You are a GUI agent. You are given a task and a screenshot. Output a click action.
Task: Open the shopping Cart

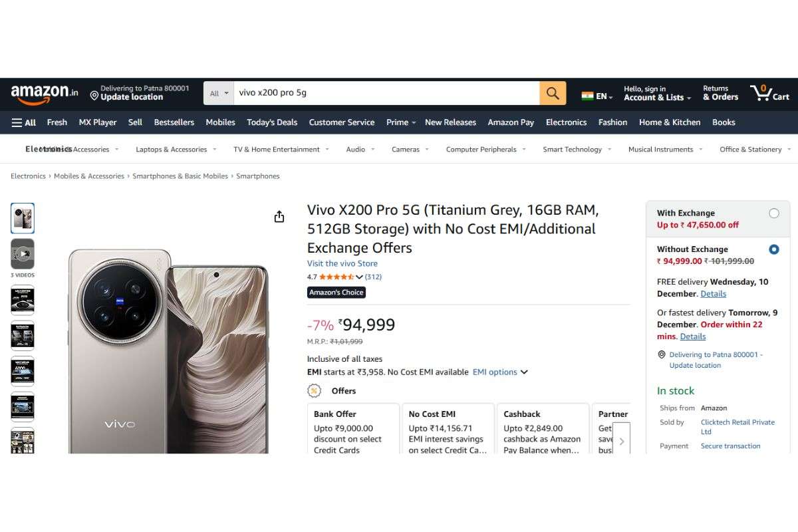point(769,93)
